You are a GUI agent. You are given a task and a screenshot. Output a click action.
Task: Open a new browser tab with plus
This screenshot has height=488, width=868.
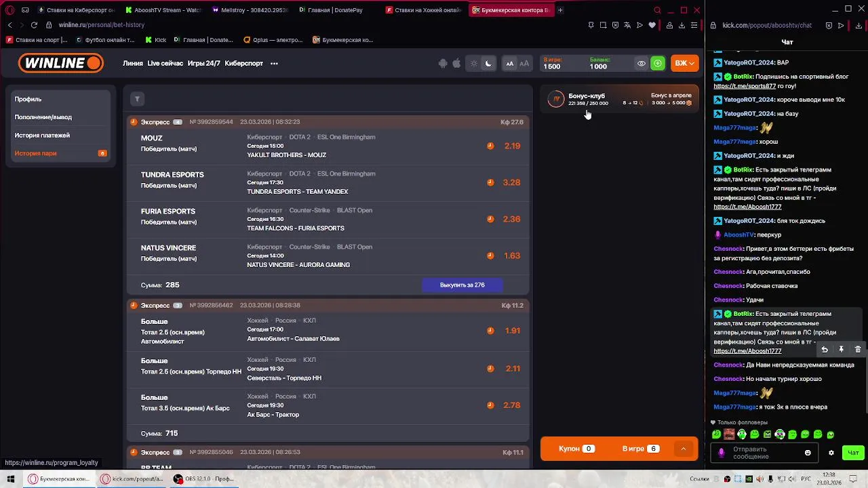(x=560, y=10)
